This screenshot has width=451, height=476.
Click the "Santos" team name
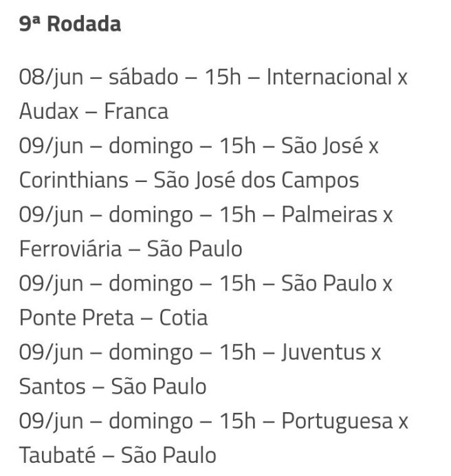point(52,386)
